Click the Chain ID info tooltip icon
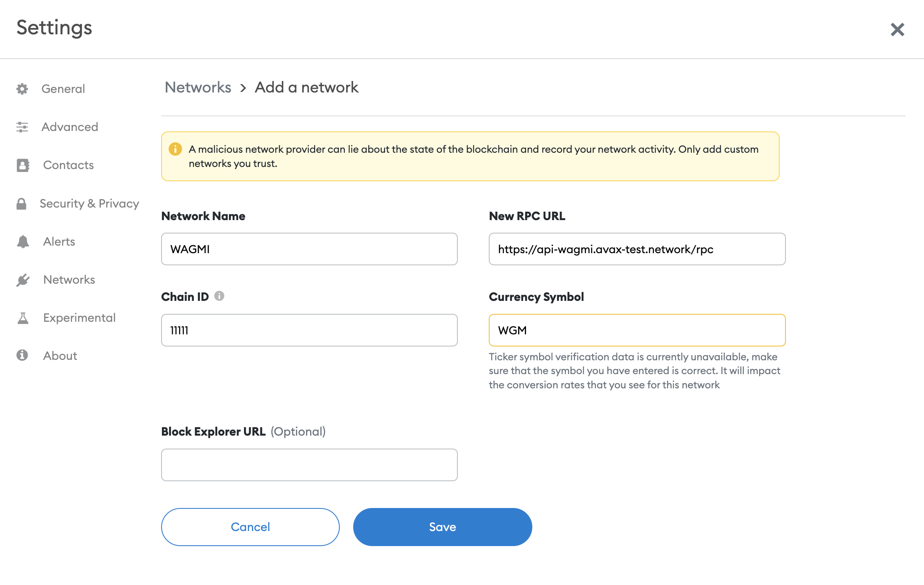This screenshot has width=924, height=585. [219, 296]
